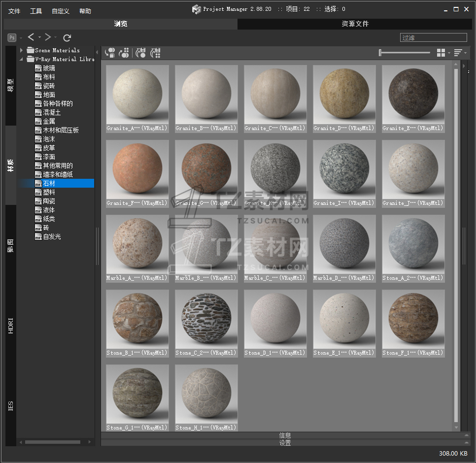Select the HDRI vertical side tab
The width and height of the screenshot is (476, 463).
point(11,326)
